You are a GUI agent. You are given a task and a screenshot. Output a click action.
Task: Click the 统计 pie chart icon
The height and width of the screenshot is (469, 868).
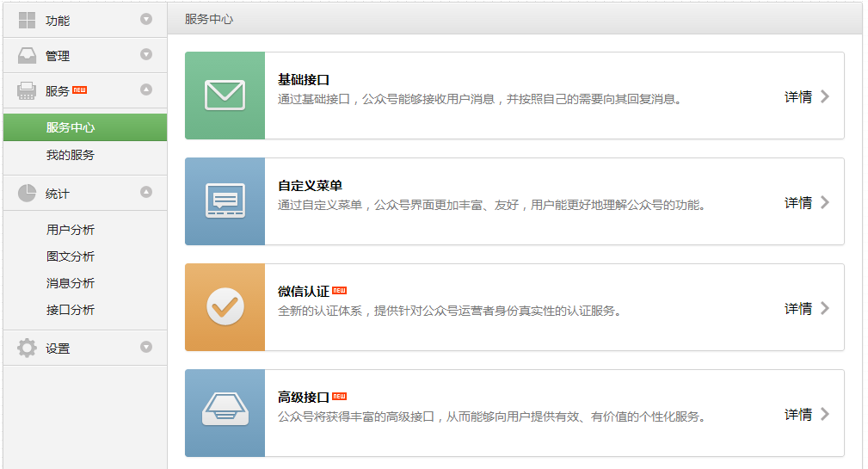coord(27,194)
